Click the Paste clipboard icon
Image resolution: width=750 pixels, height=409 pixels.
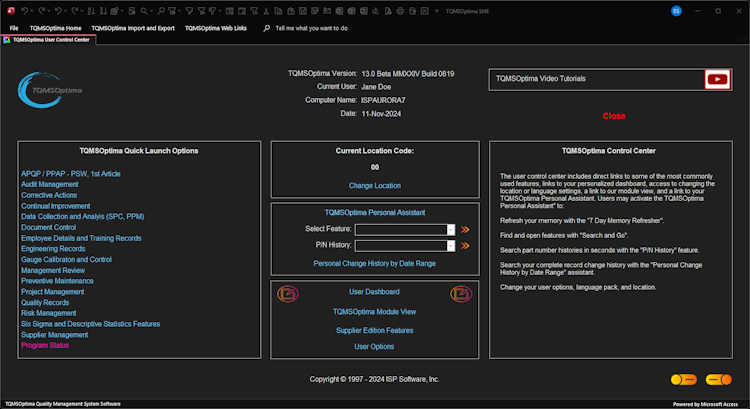pyautogui.click(x=291, y=11)
